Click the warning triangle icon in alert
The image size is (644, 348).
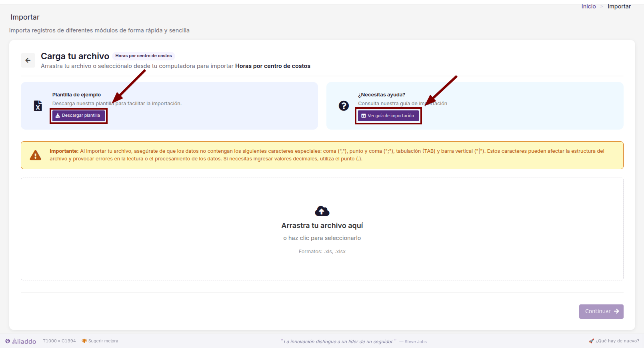(36, 155)
